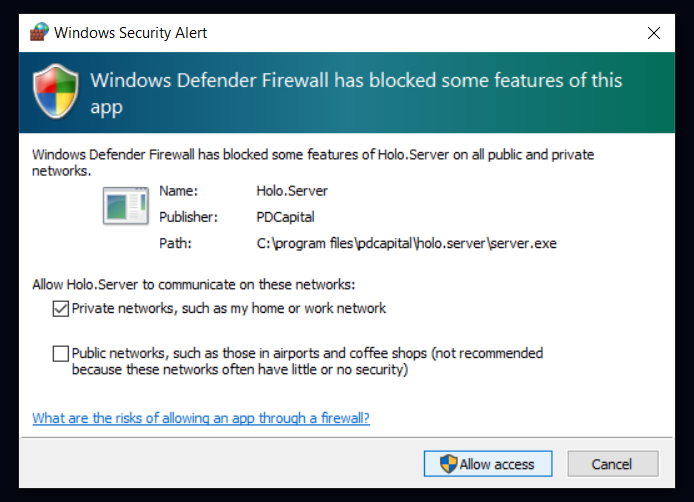Click the Public networks option label text

pyautogui.click(x=307, y=361)
